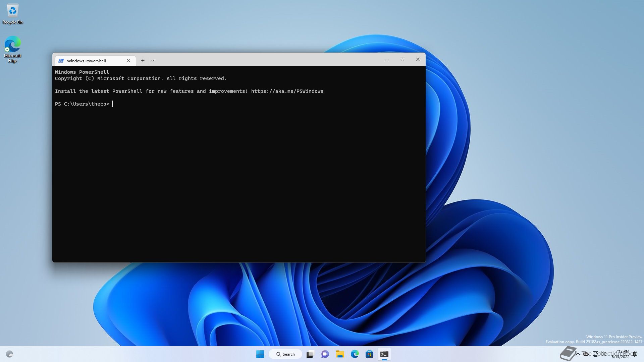Launch Chat from the taskbar

tap(325, 354)
